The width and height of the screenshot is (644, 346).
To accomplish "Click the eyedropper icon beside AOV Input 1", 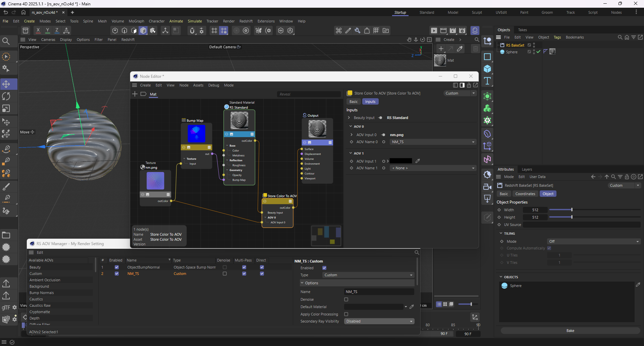I will pos(418,161).
